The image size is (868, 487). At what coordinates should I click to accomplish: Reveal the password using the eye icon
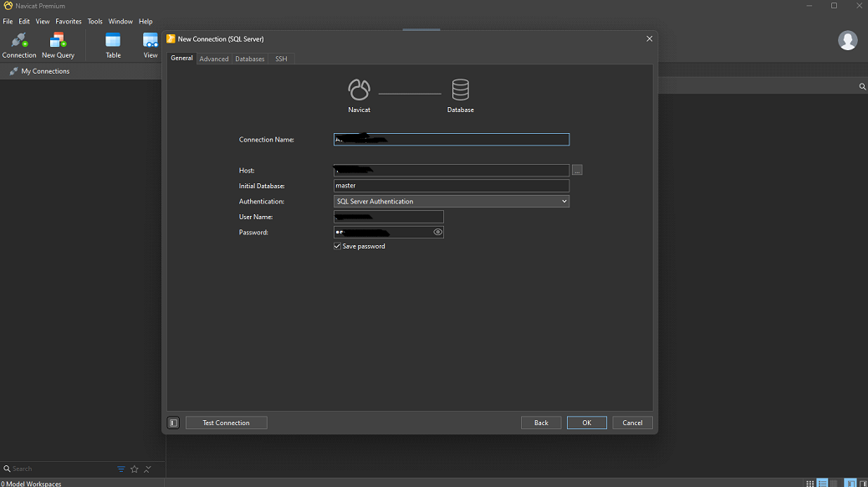pos(437,232)
